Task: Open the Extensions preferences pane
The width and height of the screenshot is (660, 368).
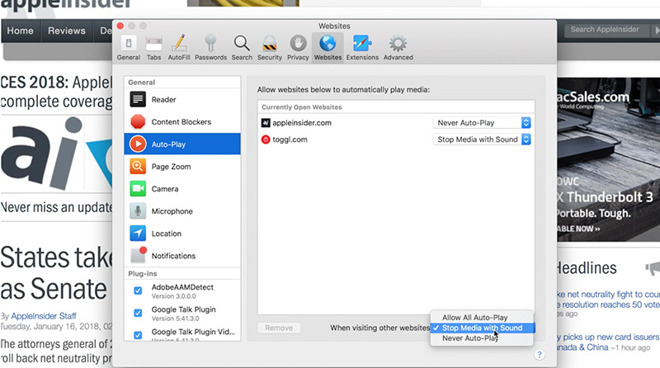Action: click(x=362, y=48)
